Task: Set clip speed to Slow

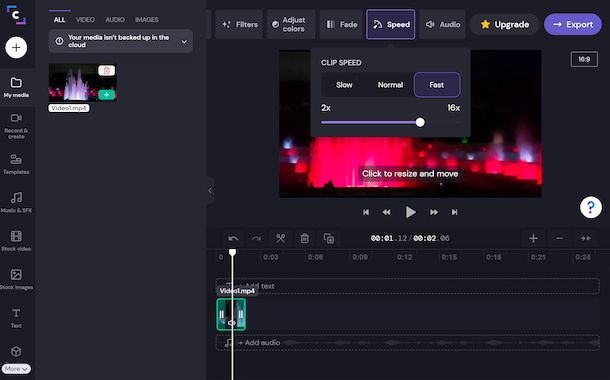Action: (344, 85)
